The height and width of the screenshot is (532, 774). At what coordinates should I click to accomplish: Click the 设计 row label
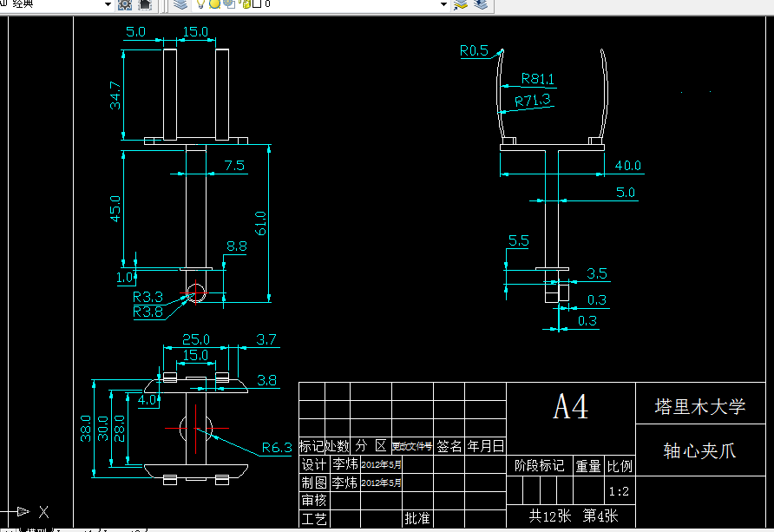point(314,464)
